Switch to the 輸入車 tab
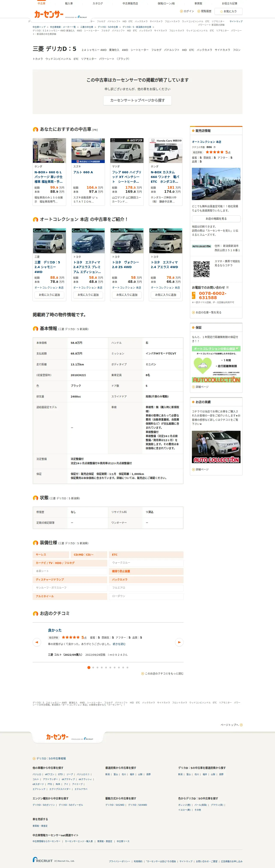 [69, 3]
